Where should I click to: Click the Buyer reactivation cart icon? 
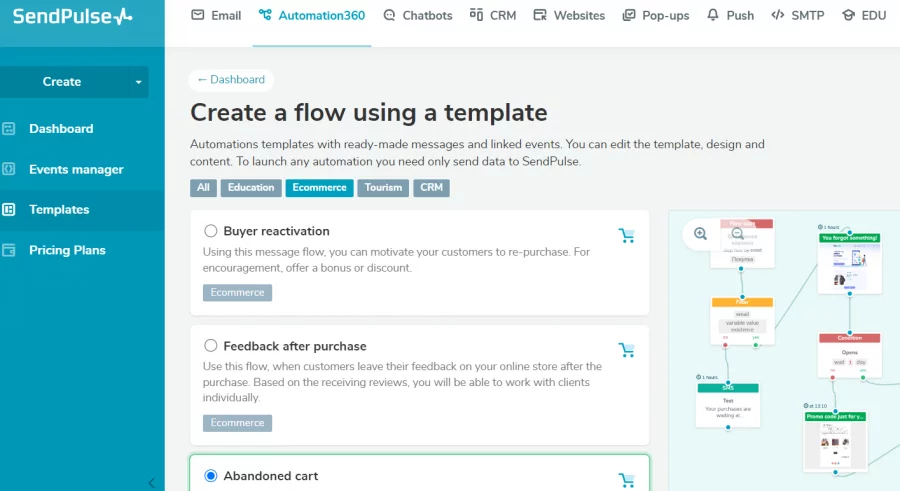coord(627,235)
